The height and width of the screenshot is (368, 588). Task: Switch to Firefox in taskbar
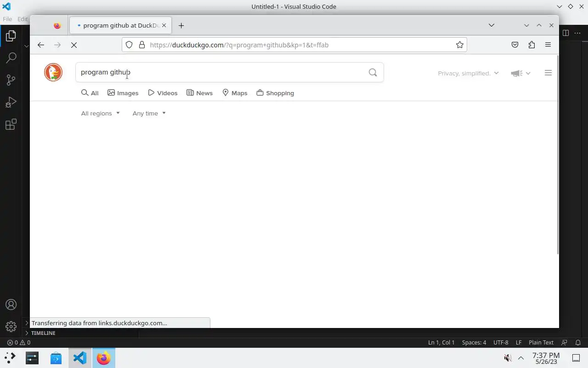pyautogui.click(x=104, y=357)
